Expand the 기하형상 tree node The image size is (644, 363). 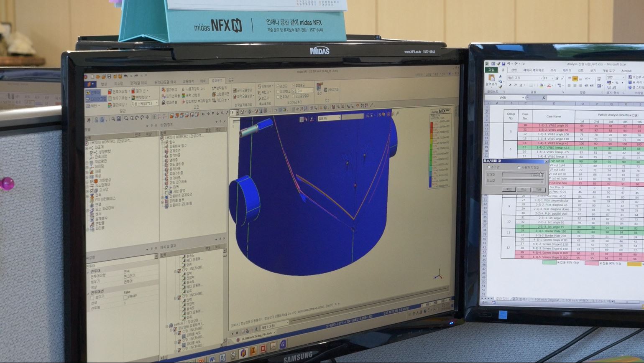coord(87,181)
